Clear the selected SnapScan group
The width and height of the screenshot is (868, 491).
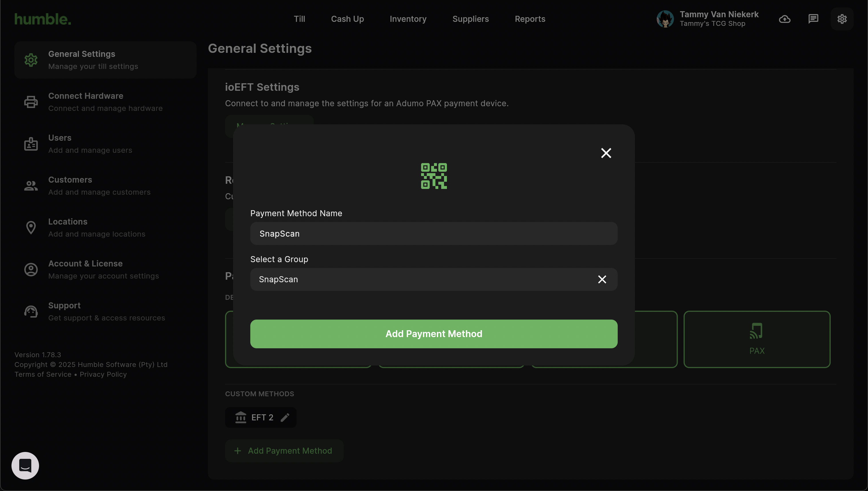coord(602,279)
